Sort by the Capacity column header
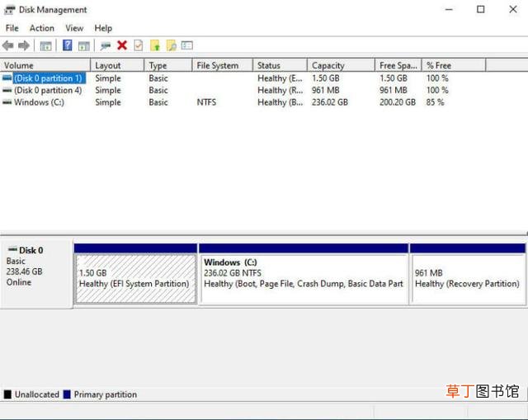 [341, 65]
